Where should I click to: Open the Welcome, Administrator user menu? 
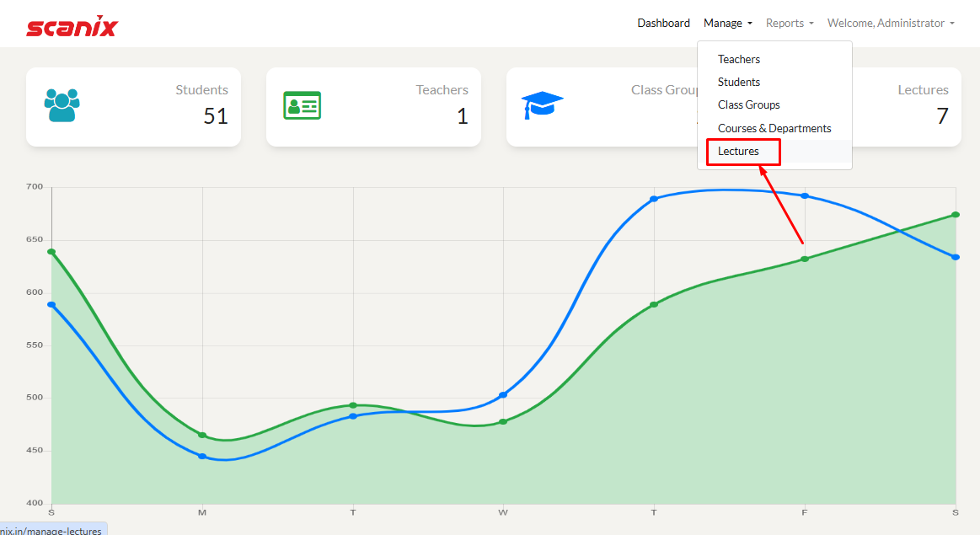tap(890, 24)
